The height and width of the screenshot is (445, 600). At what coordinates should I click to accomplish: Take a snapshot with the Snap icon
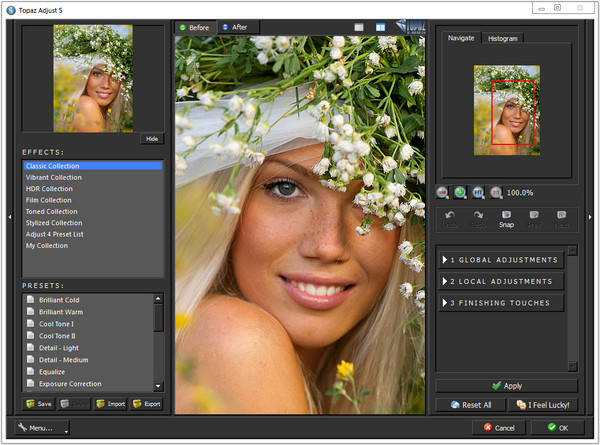point(506,218)
